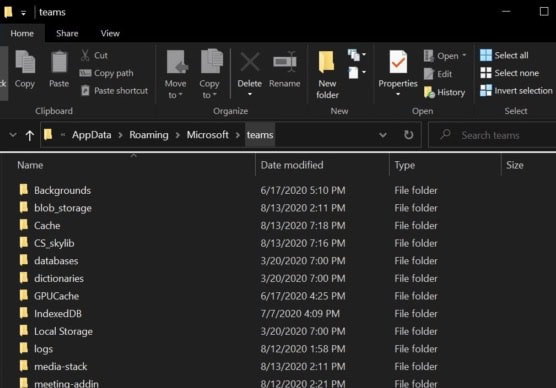Expand the Properties dropdown arrow

click(398, 94)
